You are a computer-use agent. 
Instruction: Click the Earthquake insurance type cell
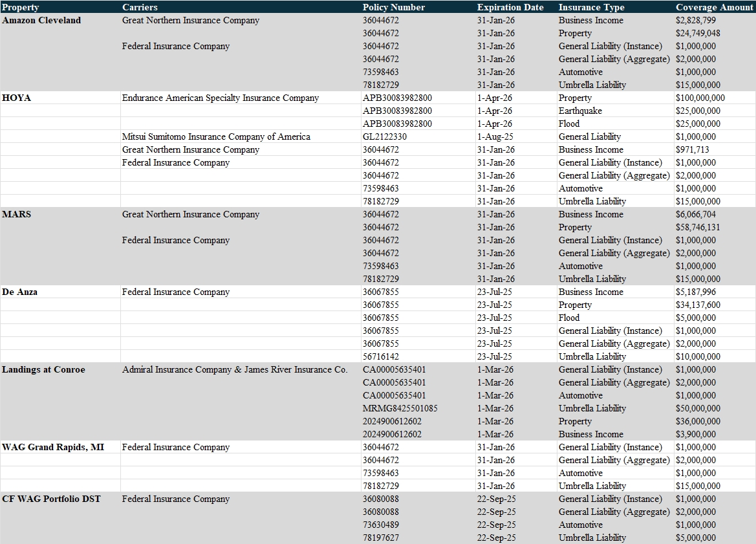point(580,111)
